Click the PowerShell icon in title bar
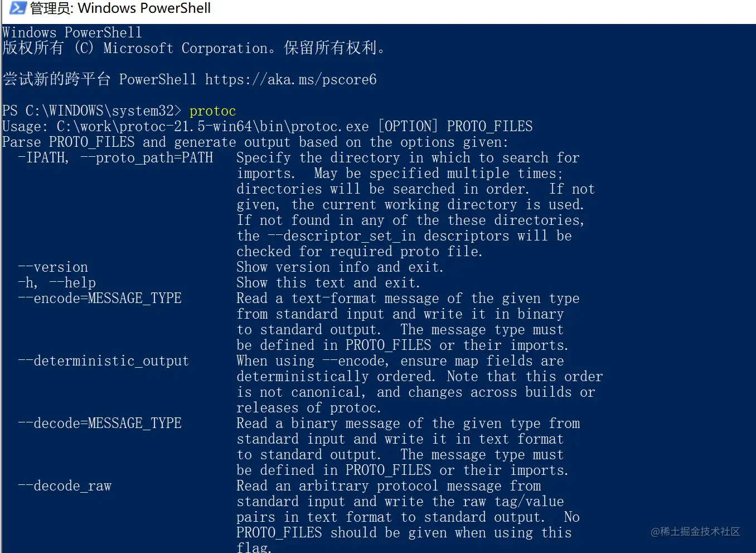This screenshot has height=553, width=756. (18, 8)
